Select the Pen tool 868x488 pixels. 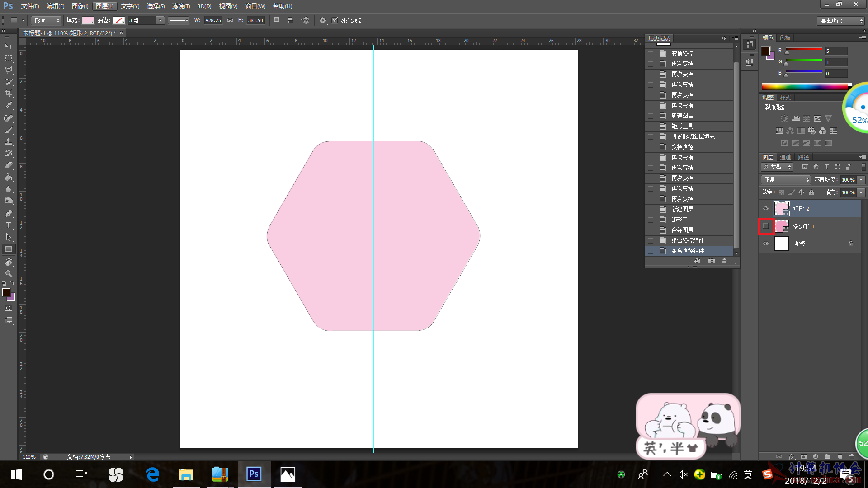[x=9, y=214]
